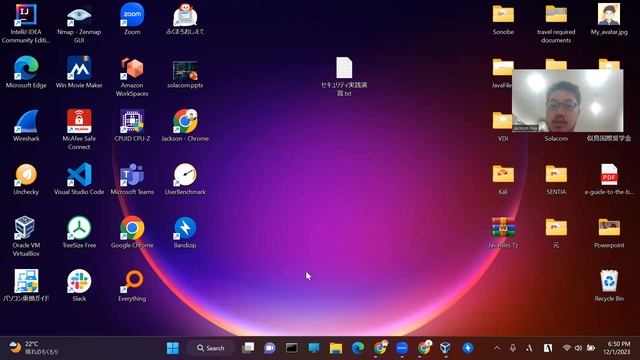This screenshot has height=360, width=640.
Task: Select the Javafiles.7z archive
Action: coord(503,227)
